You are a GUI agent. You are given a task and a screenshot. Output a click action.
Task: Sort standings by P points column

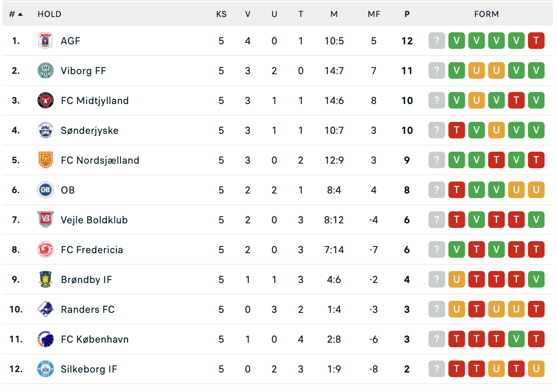(407, 14)
